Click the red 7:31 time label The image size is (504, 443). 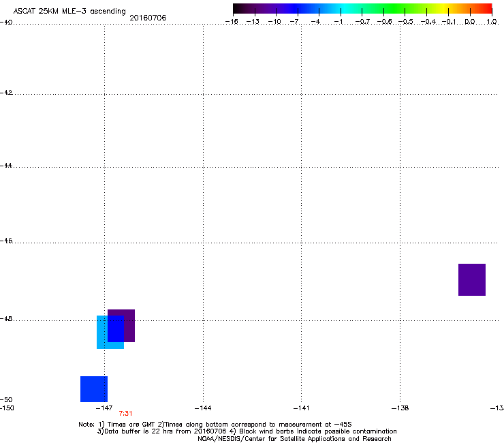126,414
